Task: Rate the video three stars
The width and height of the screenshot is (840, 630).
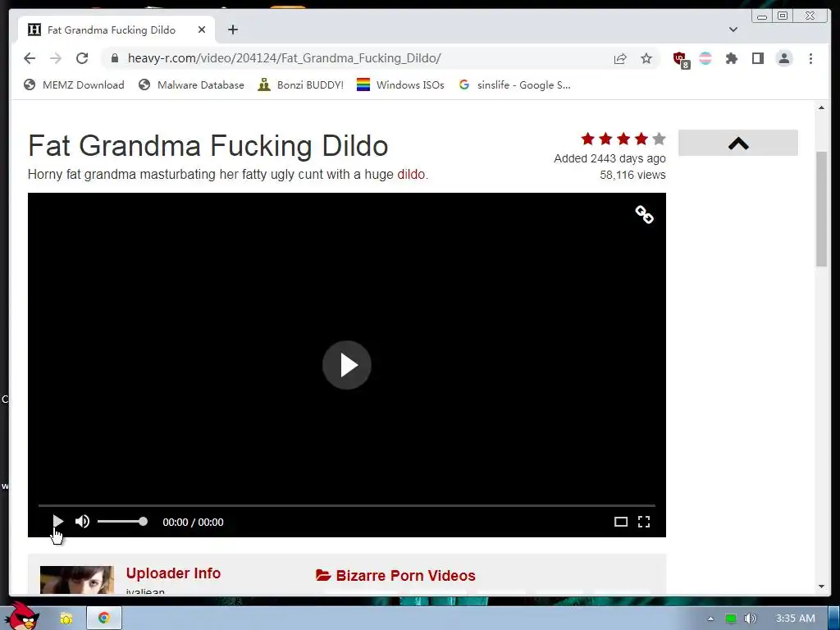Action: click(623, 139)
